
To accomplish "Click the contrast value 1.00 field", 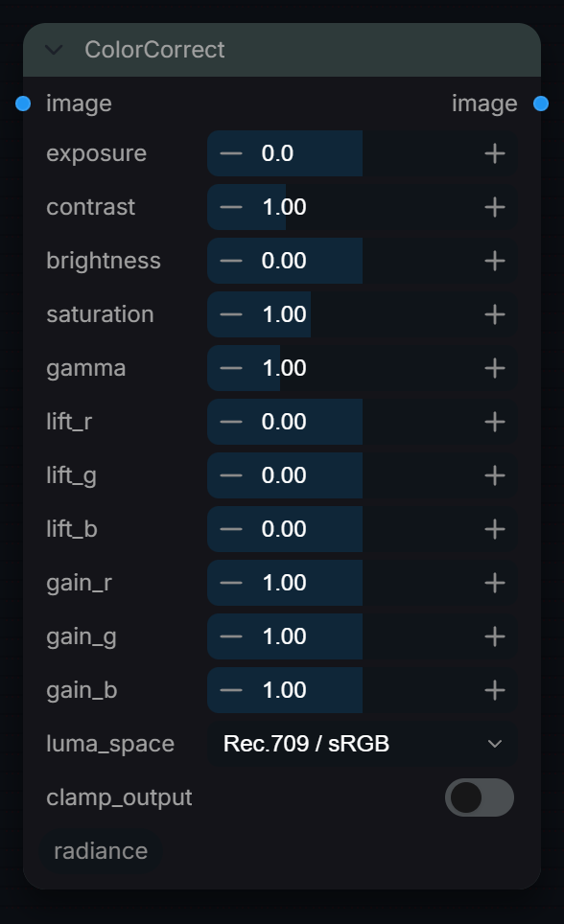I will click(363, 207).
